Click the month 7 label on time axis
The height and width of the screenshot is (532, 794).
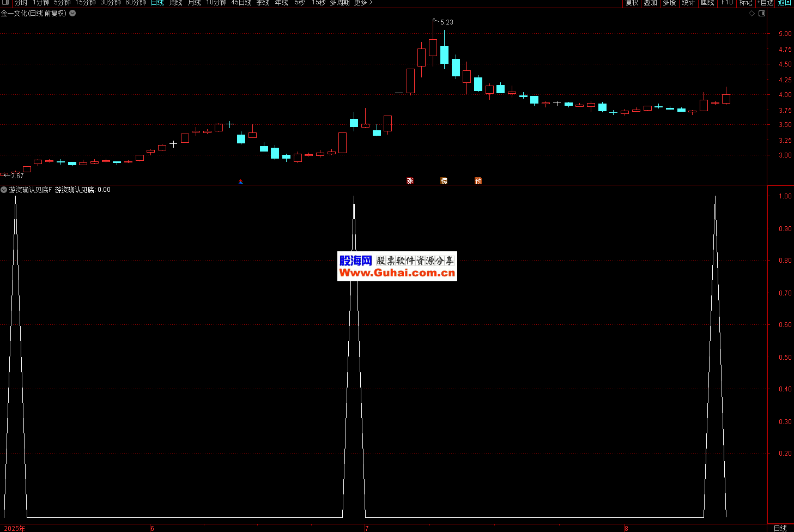(367, 528)
